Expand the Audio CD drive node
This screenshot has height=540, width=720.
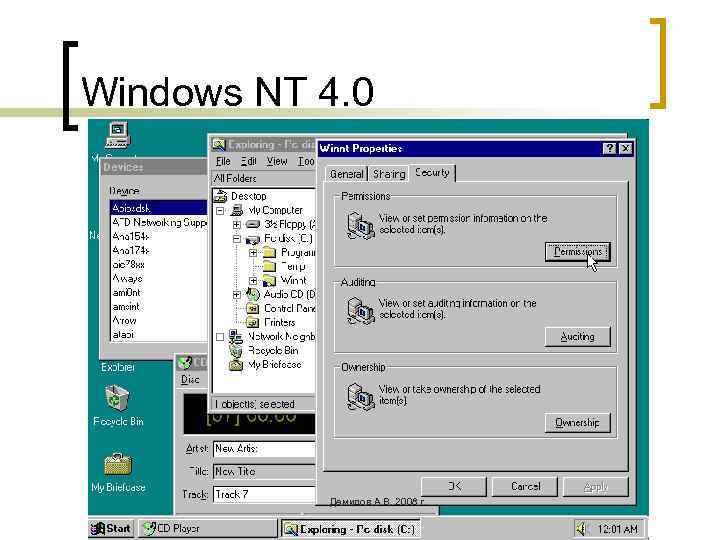[x=236, y=295]
